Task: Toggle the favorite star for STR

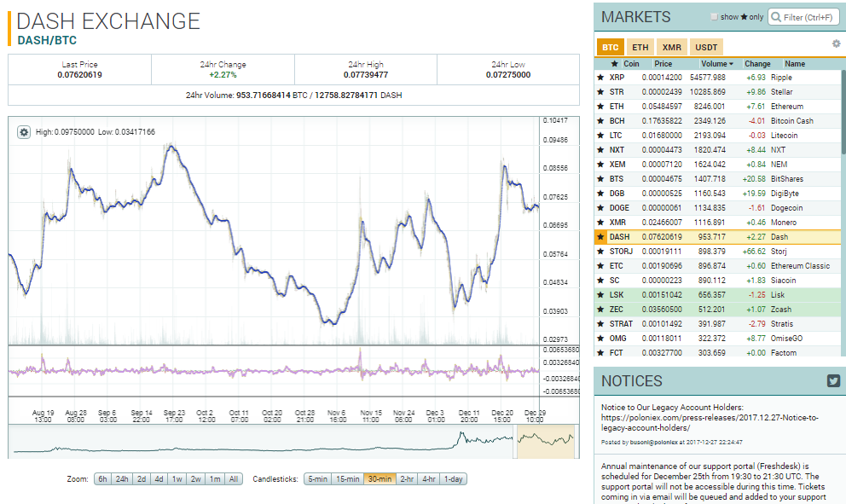Action: point(600,92)
